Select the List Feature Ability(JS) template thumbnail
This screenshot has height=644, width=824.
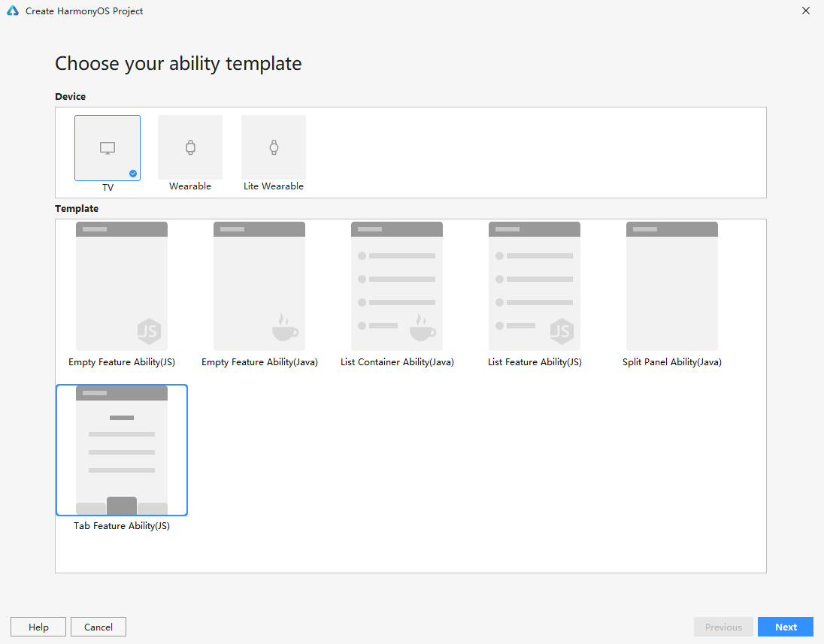click(535, 286)
